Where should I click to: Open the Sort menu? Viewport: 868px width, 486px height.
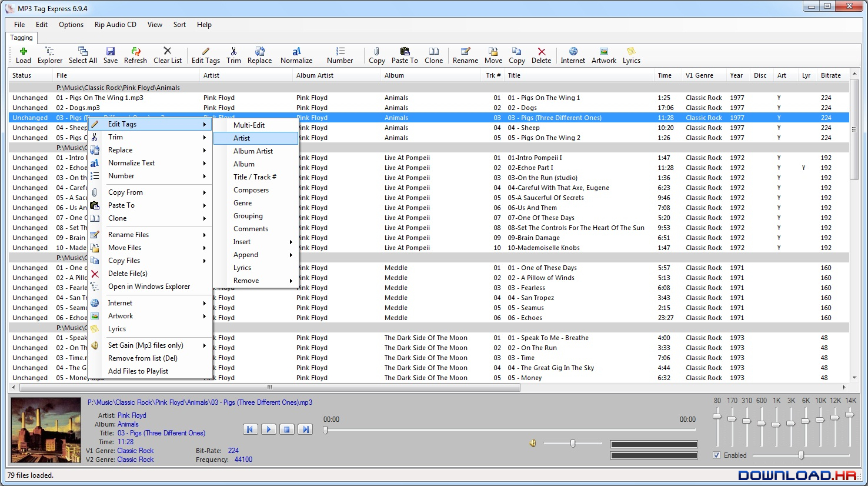pos(179,25)
